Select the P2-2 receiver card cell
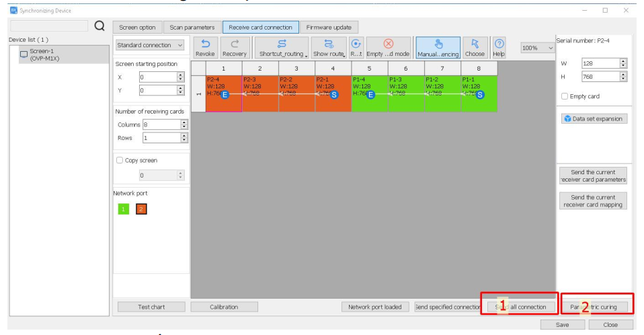This screenshot has height=335, width=644. [297, 94]
